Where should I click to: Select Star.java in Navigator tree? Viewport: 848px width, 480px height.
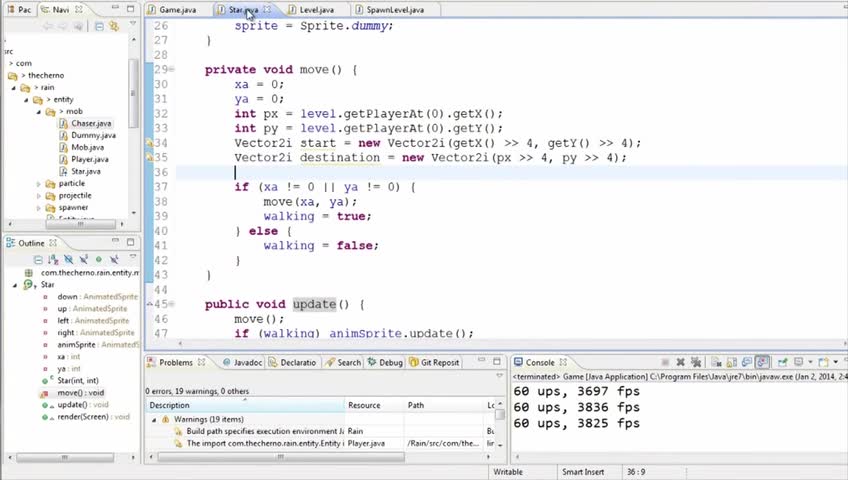click(x=80, y=171)
